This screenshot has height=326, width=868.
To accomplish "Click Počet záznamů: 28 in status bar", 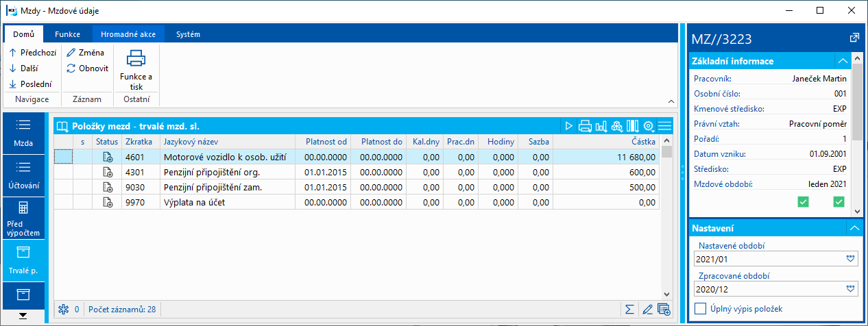I will click(x=122, y=310).
